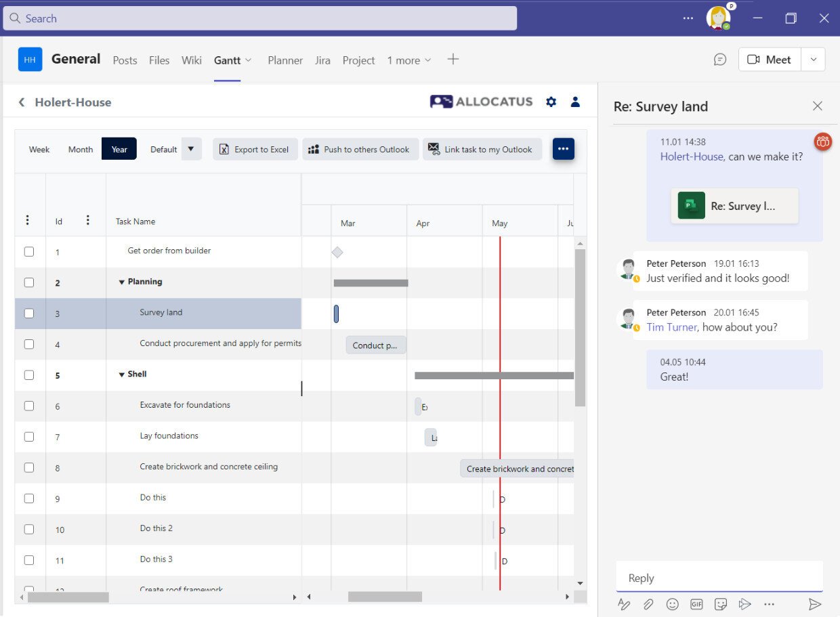Go back using the Holert-House back chevron

tap(22, 102)
